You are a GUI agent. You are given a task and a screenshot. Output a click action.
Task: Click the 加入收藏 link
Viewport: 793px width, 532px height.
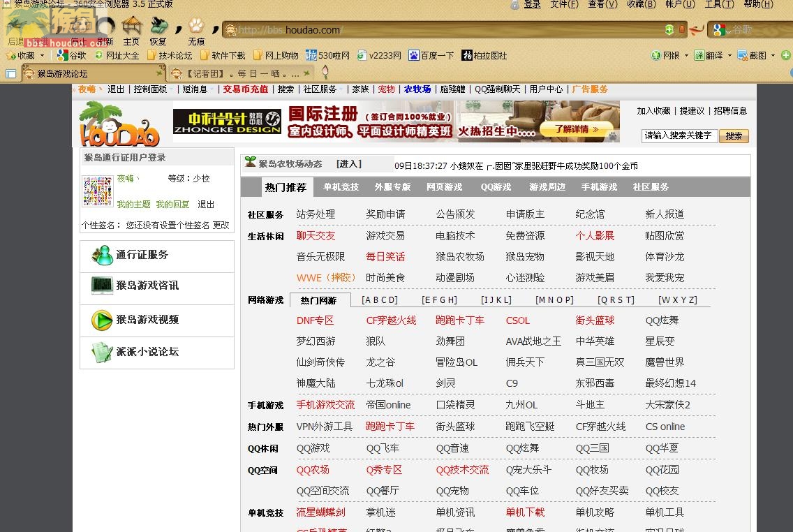[x=653, y=111]
